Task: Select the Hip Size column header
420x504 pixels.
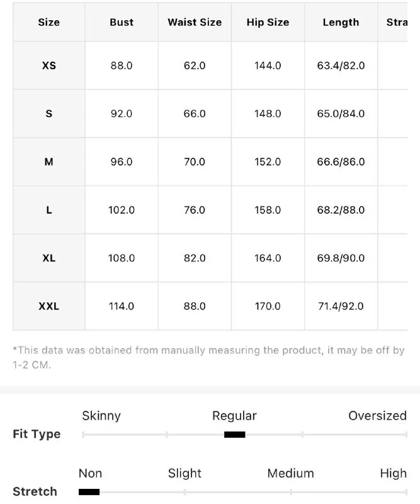Action: pyautogui.click(x=268, y=22)
